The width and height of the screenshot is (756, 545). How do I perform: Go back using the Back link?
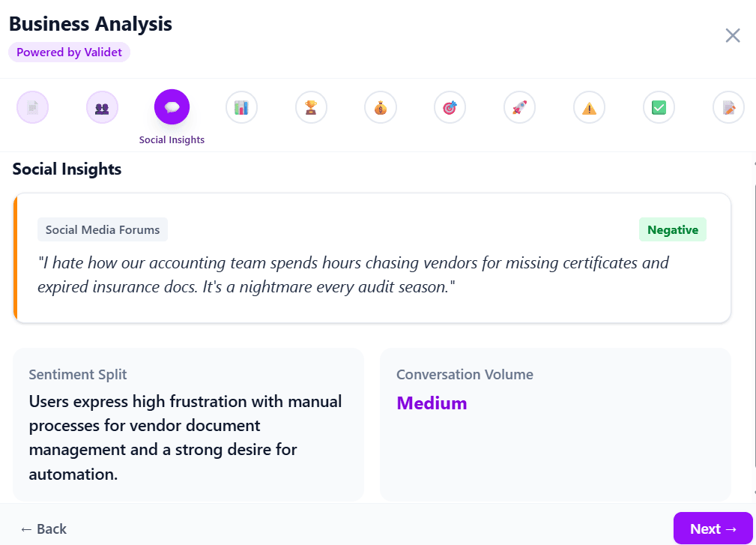[x=43, y=529]
